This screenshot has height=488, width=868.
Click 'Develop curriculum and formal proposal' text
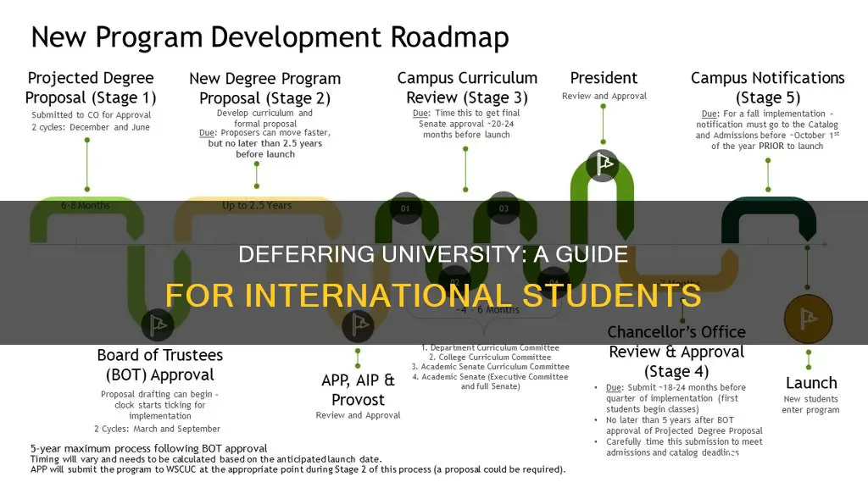point(264,119)
